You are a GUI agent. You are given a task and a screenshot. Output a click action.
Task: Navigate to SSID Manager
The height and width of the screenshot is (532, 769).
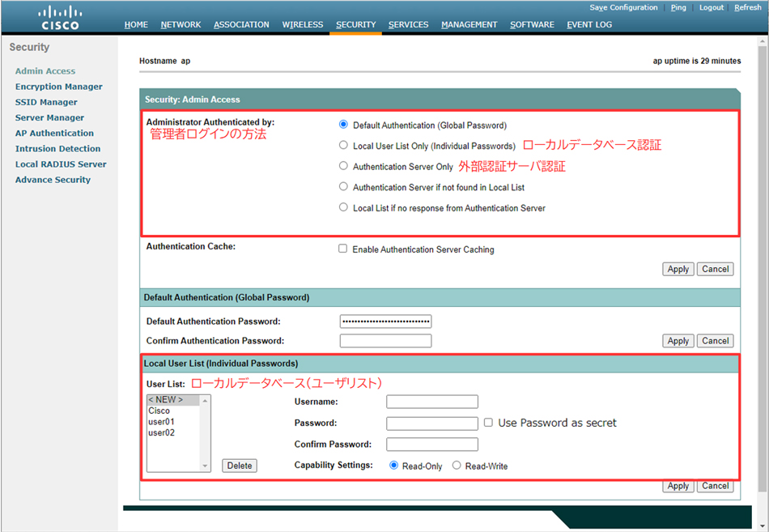tap(46, 102)
